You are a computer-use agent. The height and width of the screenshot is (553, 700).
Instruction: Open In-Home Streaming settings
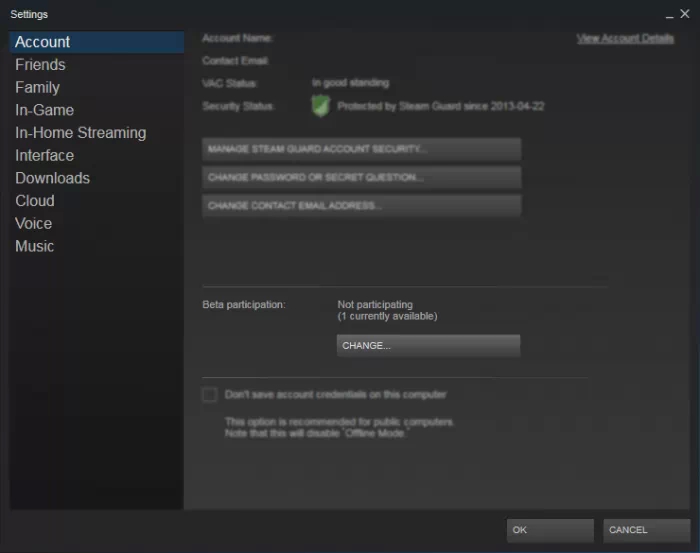(x=80, y=133)
